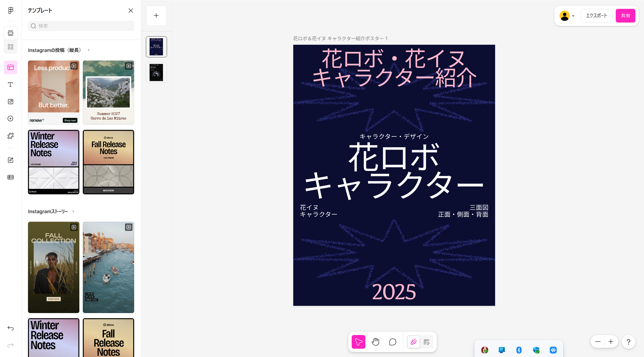Click the エクスポート button

click(x=596, y=16)
